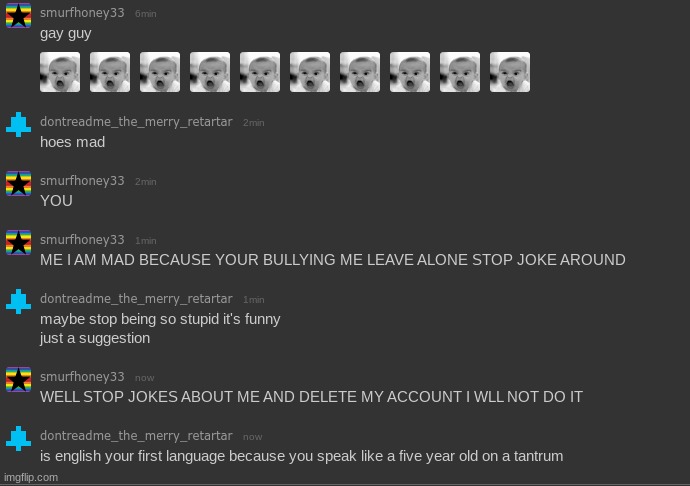Click the blue avatar beside 'hoes mad'
This screenshot has width=690, height=486.
(18, 125)
